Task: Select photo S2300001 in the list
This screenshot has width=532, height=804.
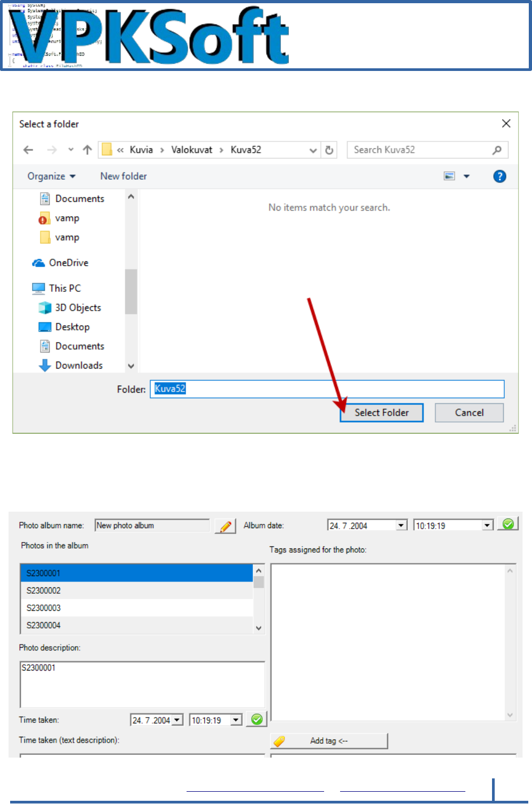Action: pyautogui.click(x=136, y=573)
